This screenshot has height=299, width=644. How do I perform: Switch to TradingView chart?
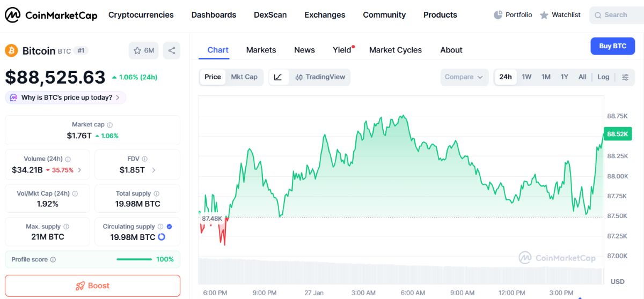tap(320, 77)
